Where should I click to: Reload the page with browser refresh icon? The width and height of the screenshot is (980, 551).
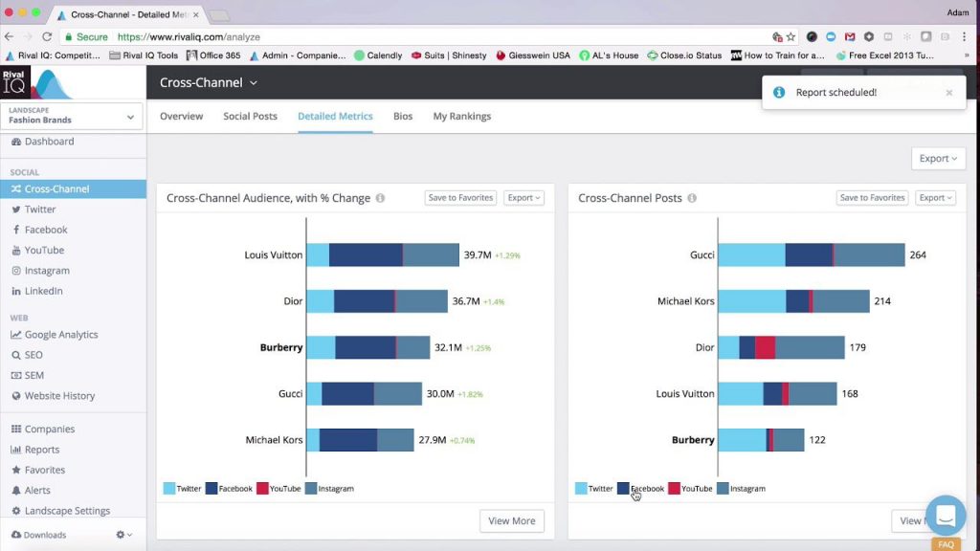[47, 37]
